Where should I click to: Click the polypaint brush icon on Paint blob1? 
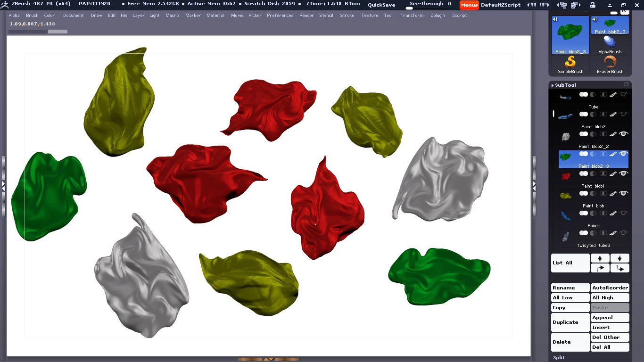613,174
